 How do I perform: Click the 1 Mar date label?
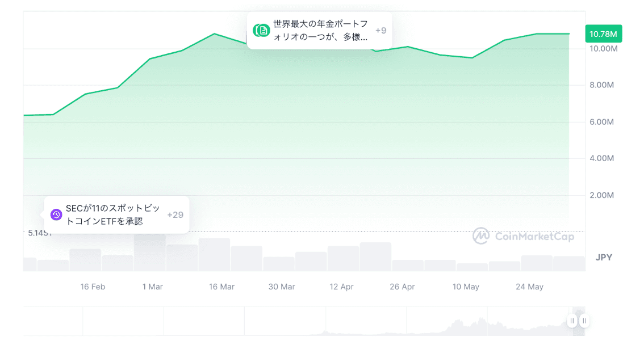(152, 287)
